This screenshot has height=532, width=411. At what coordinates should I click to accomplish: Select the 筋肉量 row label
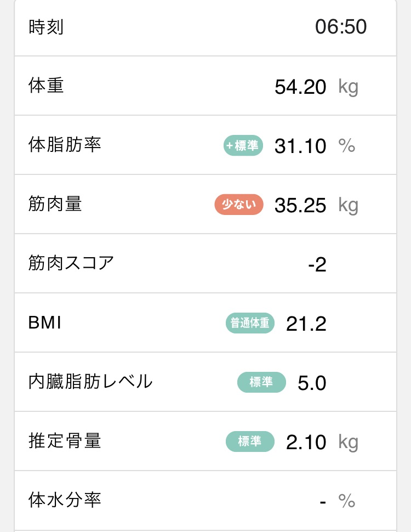click(x=55, y=204)
